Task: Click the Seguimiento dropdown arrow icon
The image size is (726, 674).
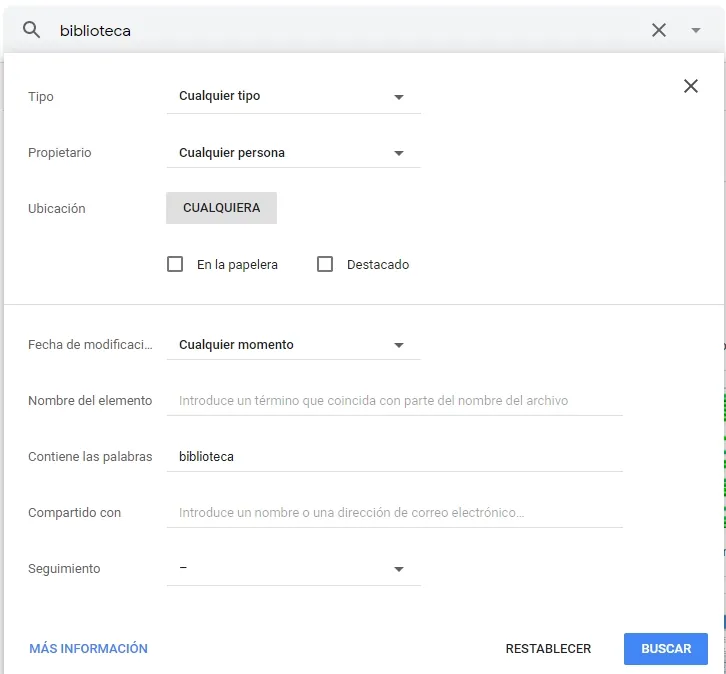Action: coord(399,569)
